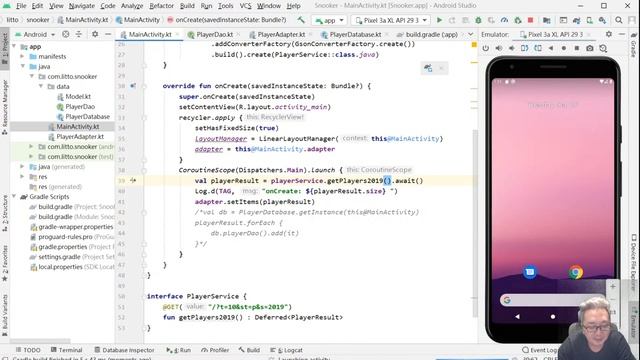The image size is (640, 360).
Task: Open the VCS menu
Action: tap(245, 6)
